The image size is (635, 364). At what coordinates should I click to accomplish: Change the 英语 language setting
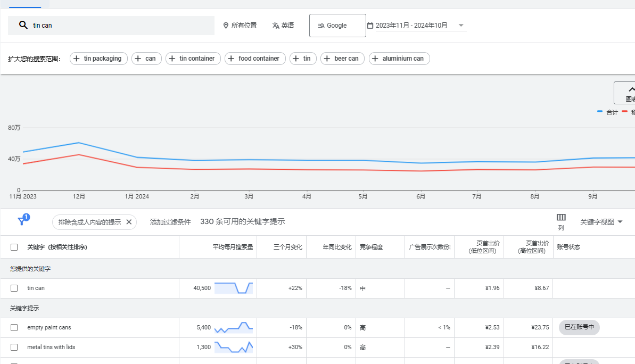[x=283, y=26]
